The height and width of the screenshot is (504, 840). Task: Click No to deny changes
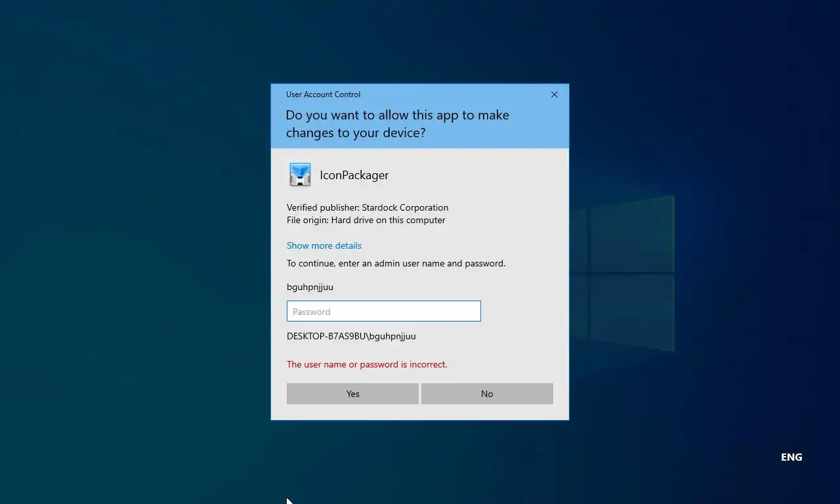click(487, 394)
